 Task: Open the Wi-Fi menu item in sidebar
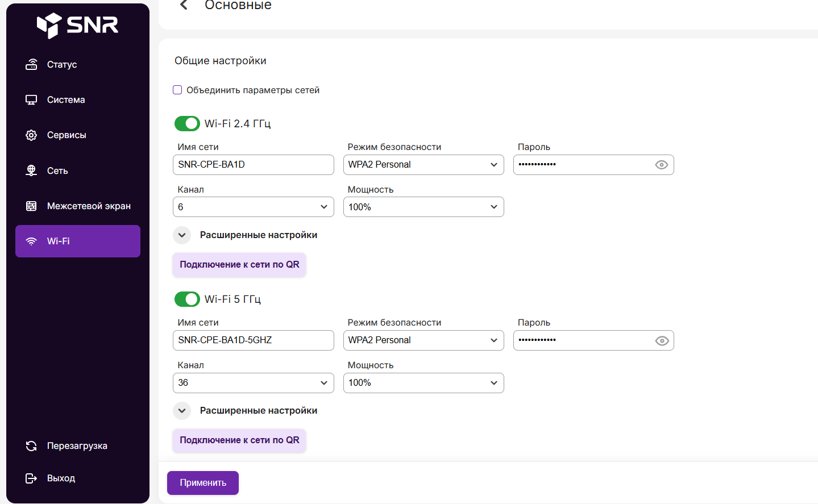tap(78, 241)
